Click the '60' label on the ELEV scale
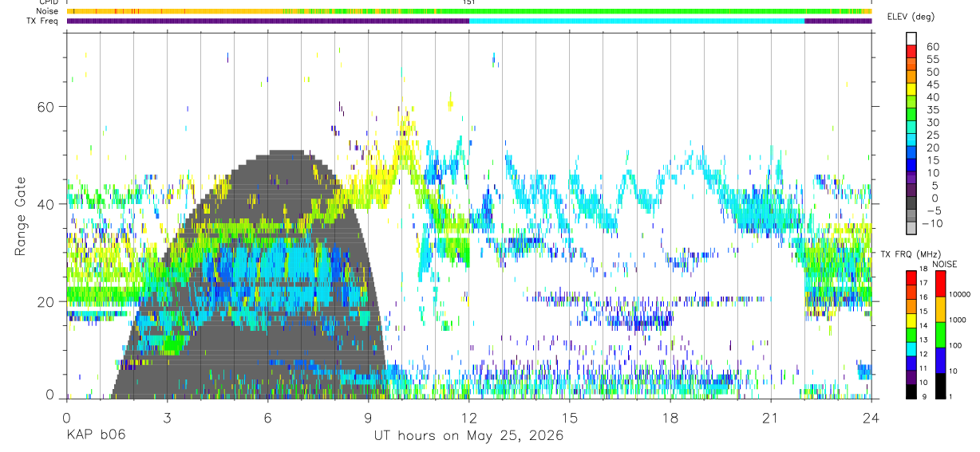 pos(932,45)
